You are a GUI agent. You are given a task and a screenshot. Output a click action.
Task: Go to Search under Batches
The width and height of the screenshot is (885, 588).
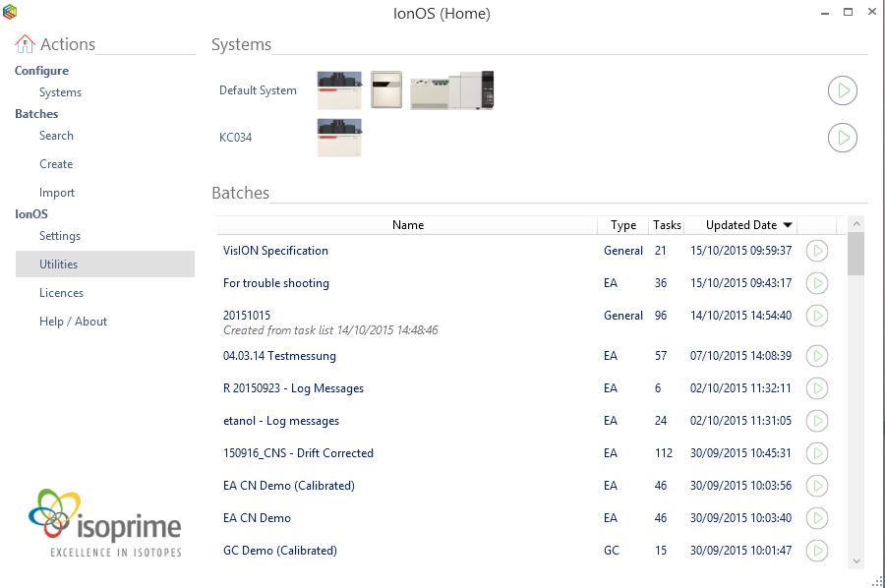click(56, 136)
